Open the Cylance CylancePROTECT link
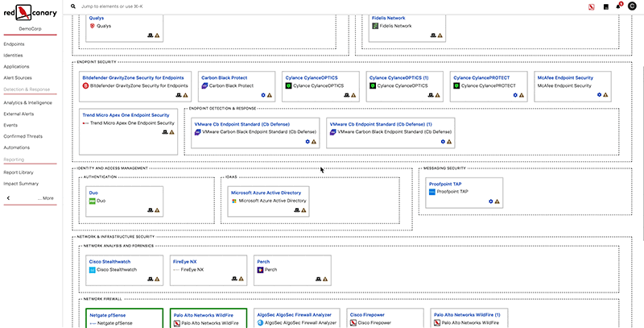 pos(481,77)
